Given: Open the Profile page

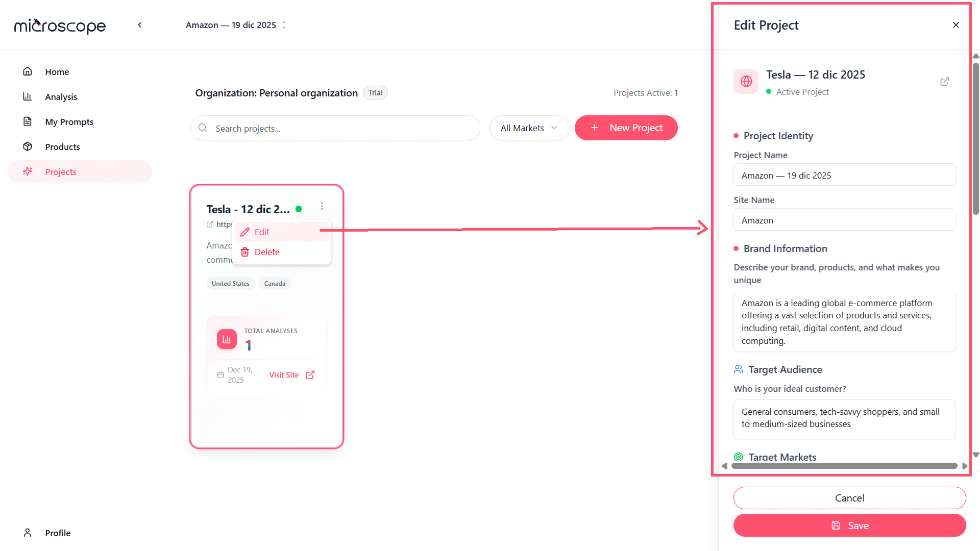Looking at the screenshot, I should pyautogui.click(x=58, y=533).
